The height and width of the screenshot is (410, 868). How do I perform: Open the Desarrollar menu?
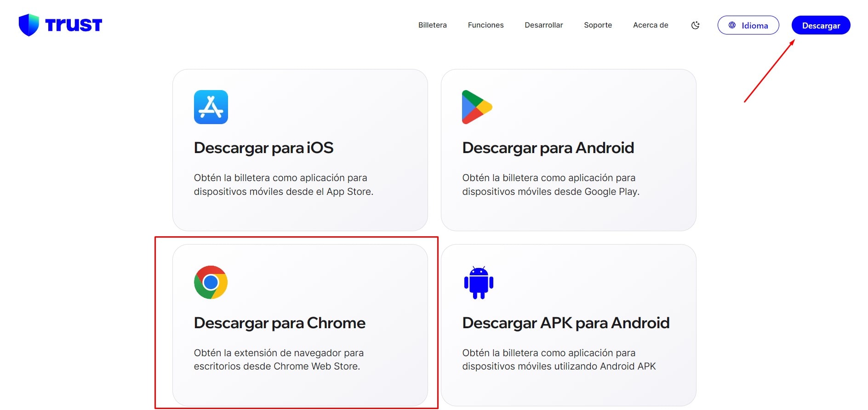tap(544, 25)
